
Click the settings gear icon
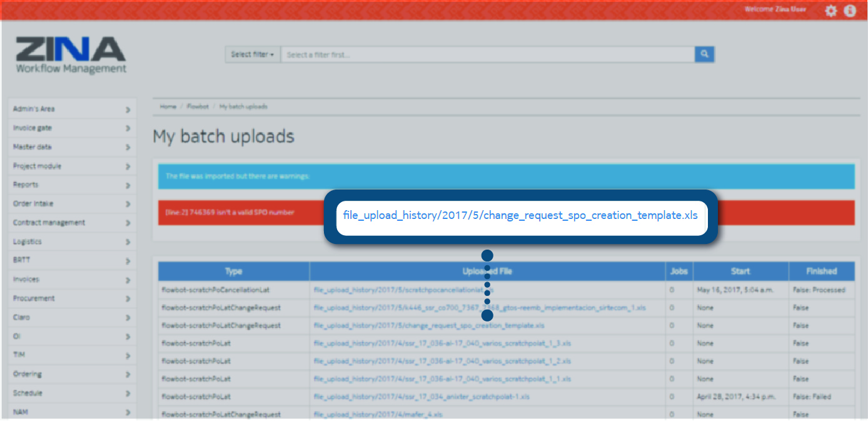tap(830, 11)
